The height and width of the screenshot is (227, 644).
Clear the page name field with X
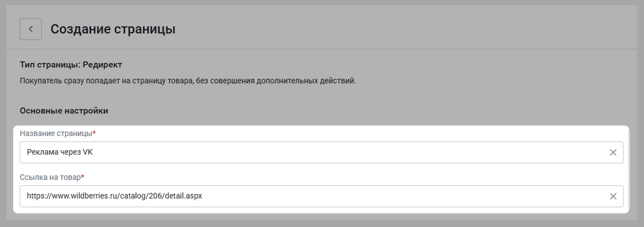tap(613, 152)
